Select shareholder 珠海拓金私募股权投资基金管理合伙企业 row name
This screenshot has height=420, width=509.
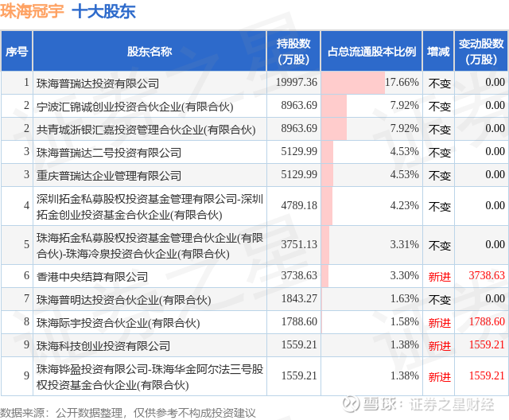click(x=150, y=245)
